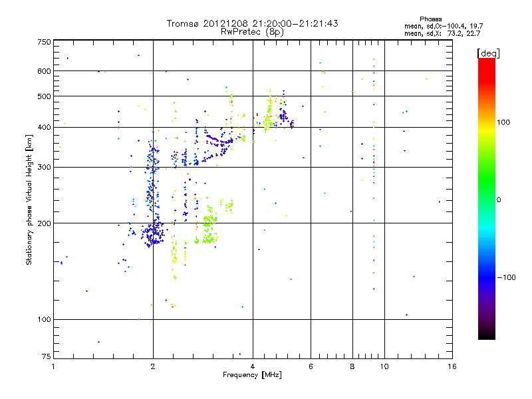Screen dimensions: 532x399
Task: Click the "Frequency [MHz]" x-axis title
Action: 252,375
